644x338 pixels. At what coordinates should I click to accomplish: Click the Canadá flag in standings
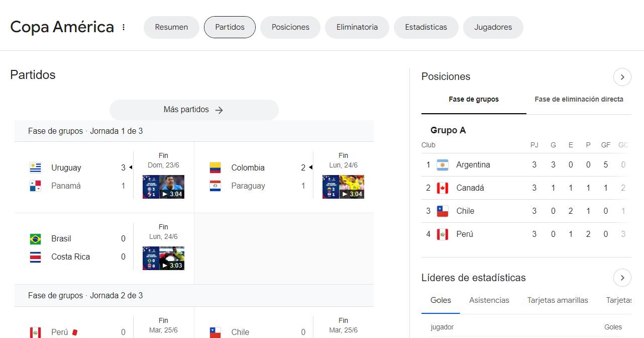pyautogui.click(x=442, y=188)
